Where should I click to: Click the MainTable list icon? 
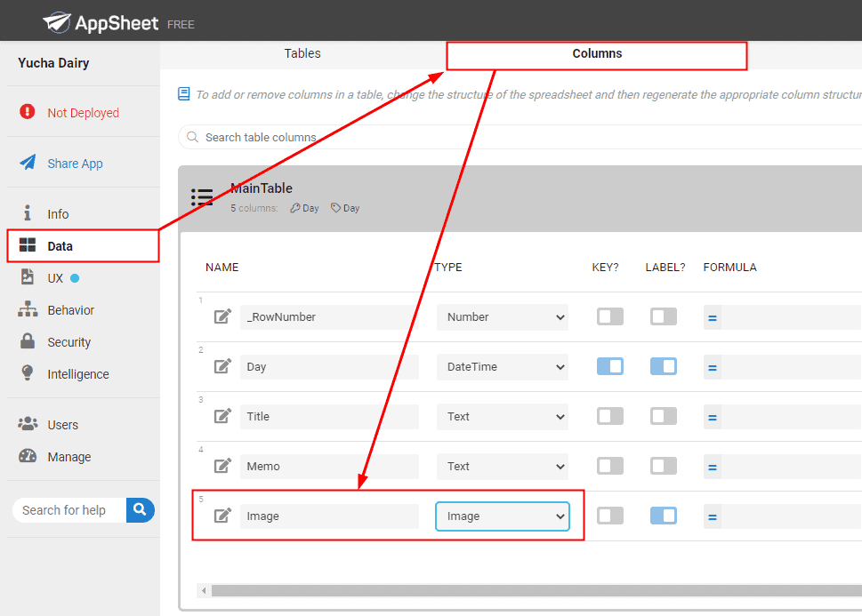(202, 197)
